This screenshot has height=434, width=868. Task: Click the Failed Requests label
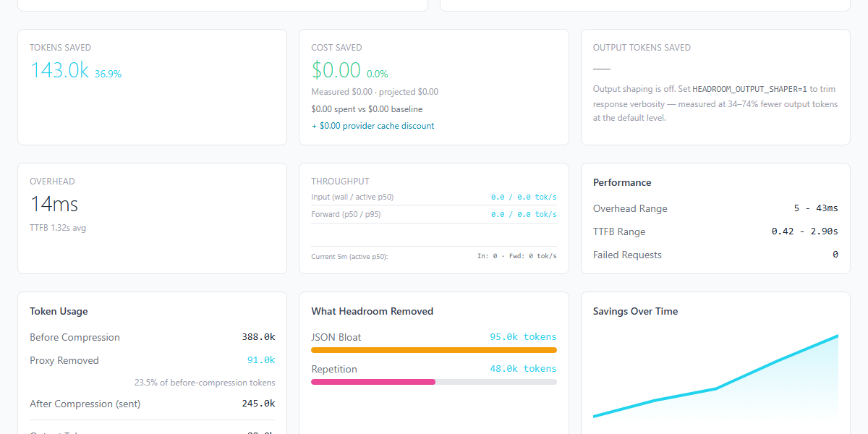click(627, 255)
